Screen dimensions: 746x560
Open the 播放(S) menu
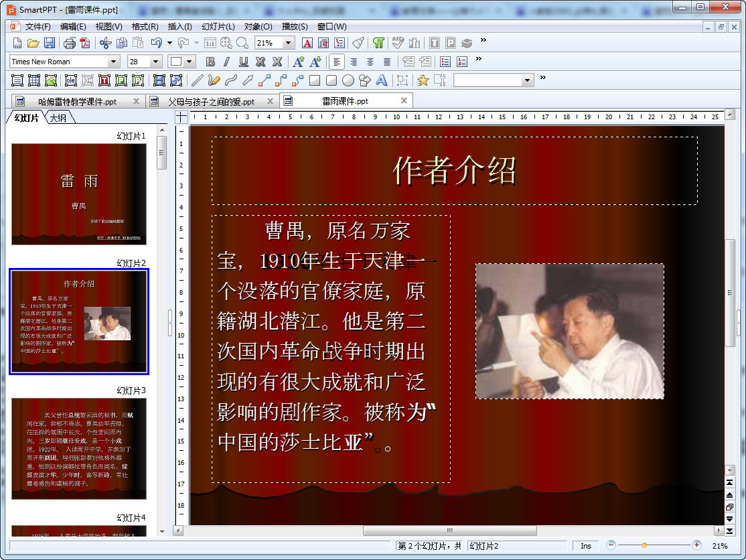[x=295, y=27]
